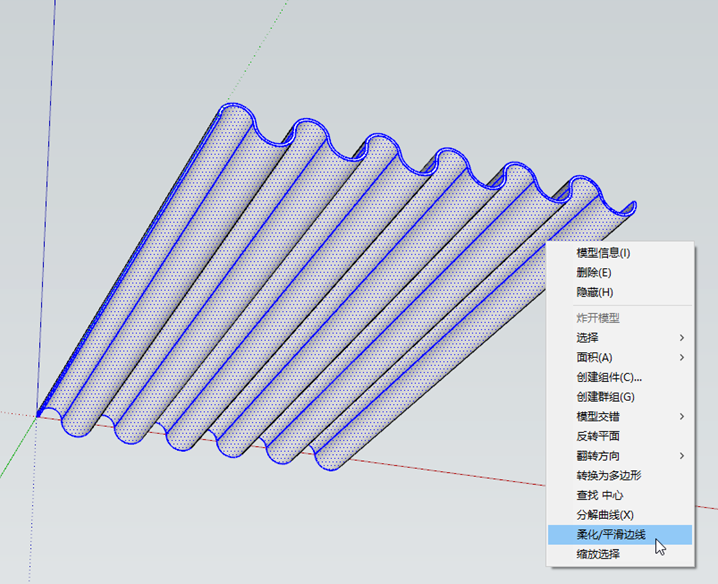Expand the 面积(A) submenu arrow
Viewport: 718px width, 584px height.
682,357
